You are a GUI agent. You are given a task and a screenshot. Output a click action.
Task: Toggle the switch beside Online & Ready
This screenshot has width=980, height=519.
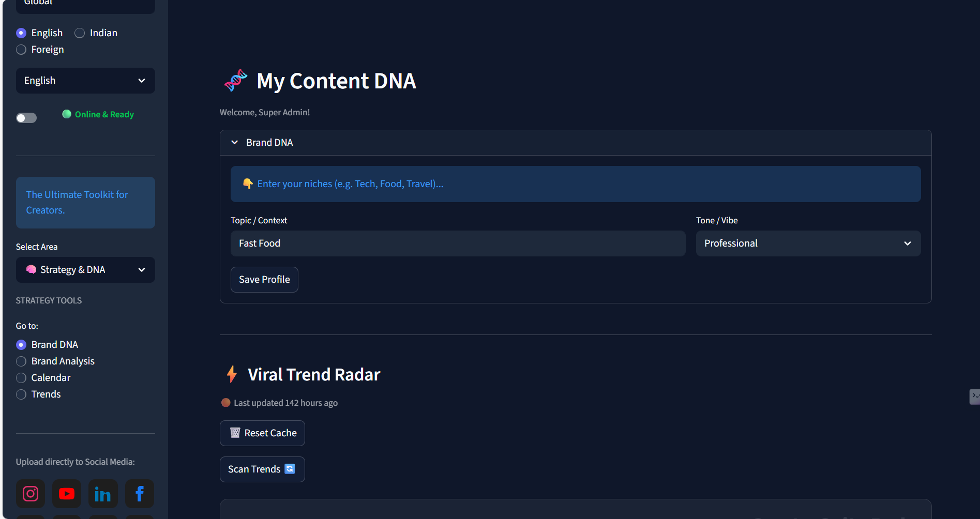(x=26, y=118)
